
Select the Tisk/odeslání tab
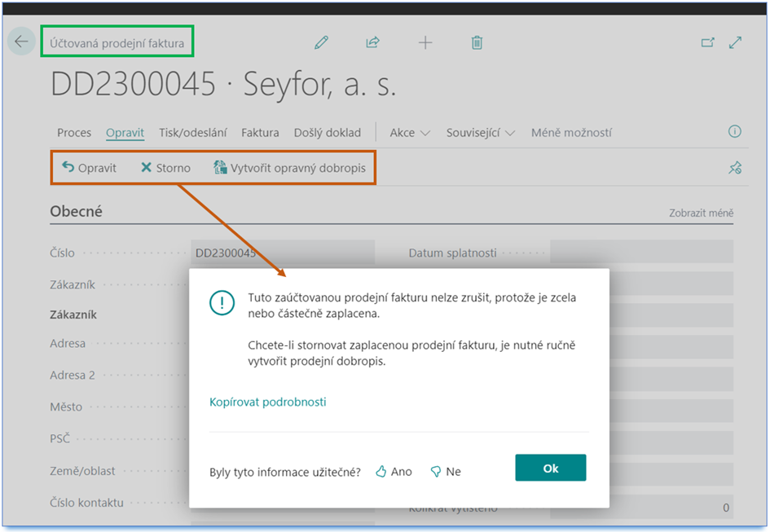192,133
